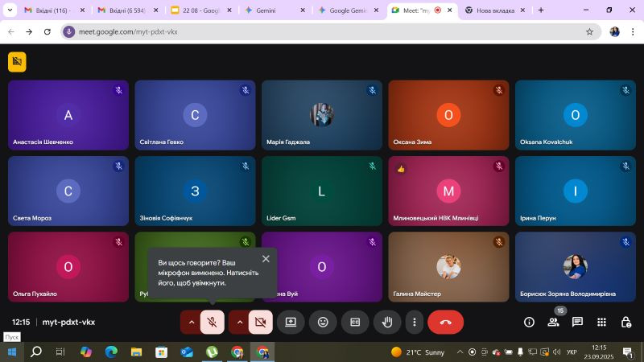Raise hand using the hand icon
The image size is (644, 362).
point(387,322)
